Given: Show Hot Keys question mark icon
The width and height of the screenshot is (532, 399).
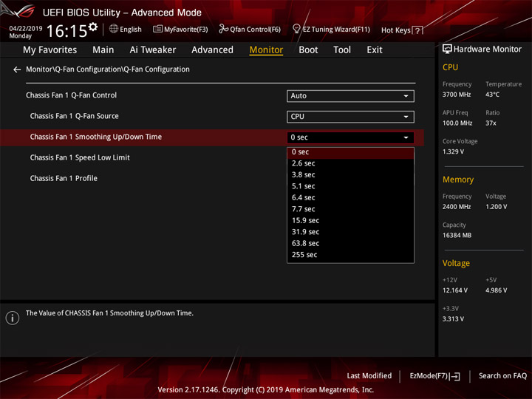Looking at the screenshot, I should [417, 30].
